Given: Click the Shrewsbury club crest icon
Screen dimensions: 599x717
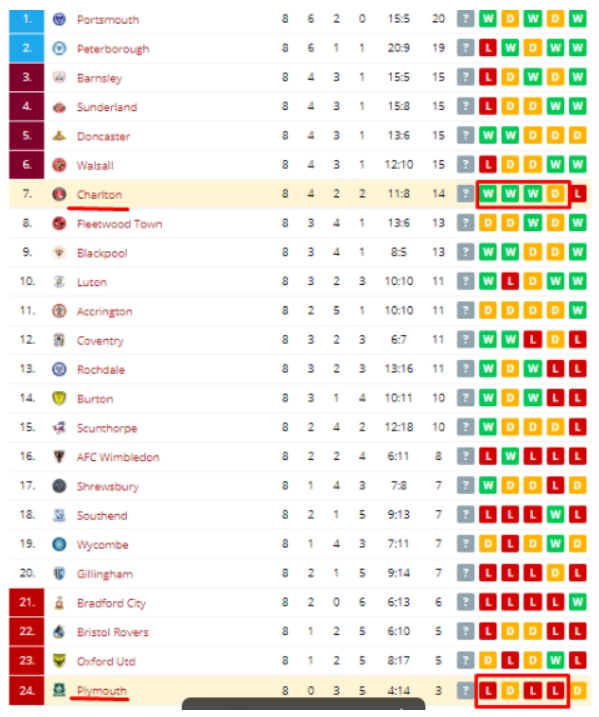Looking at the screenshot, I should click(59, 486).
